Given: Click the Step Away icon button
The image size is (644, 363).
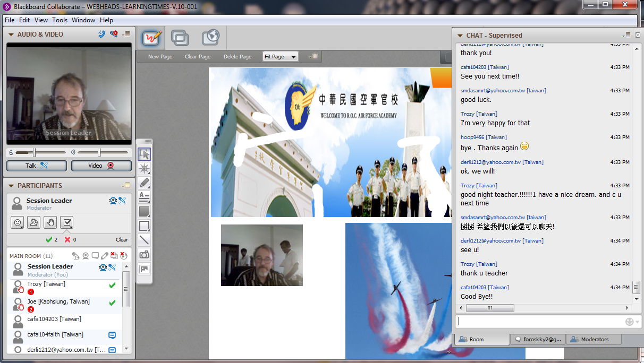Looking at the screenshot, I should coord(33,222).
